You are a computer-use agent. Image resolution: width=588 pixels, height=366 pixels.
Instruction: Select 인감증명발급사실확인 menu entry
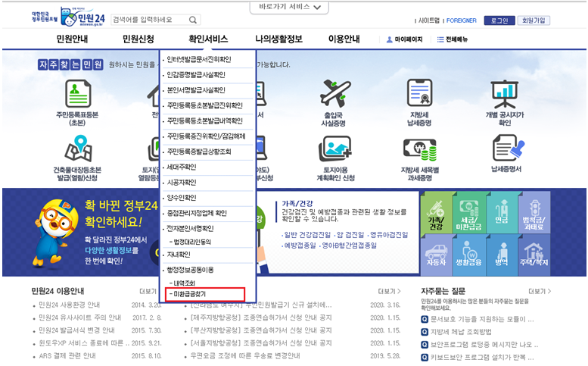196,75
